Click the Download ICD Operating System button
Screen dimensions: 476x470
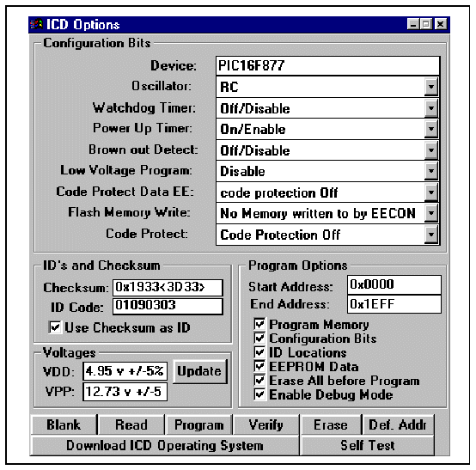(x=165, y=445)
